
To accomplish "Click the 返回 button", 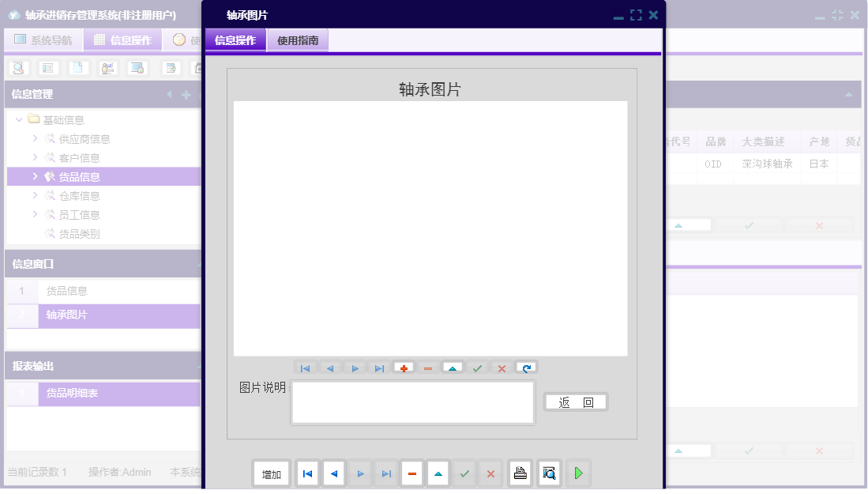I will (x=575, y=402).
